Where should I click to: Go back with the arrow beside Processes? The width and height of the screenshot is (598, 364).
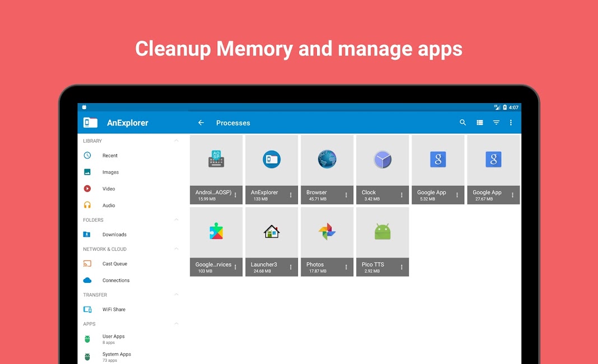(201, 123)
